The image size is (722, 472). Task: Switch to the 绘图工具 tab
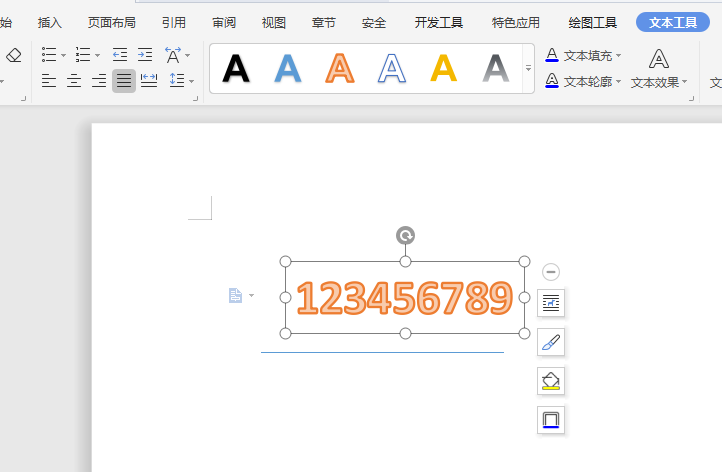tap(592, 22)
